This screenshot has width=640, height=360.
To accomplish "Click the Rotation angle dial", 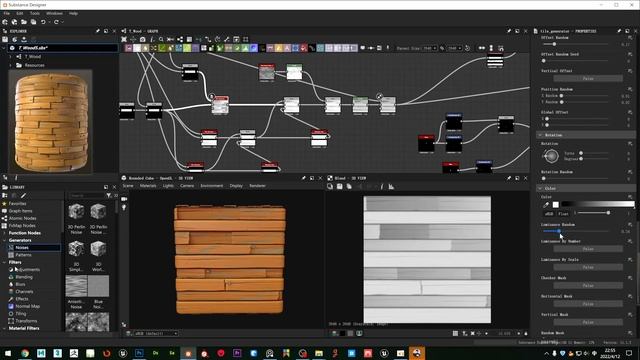I will (551, 156).
